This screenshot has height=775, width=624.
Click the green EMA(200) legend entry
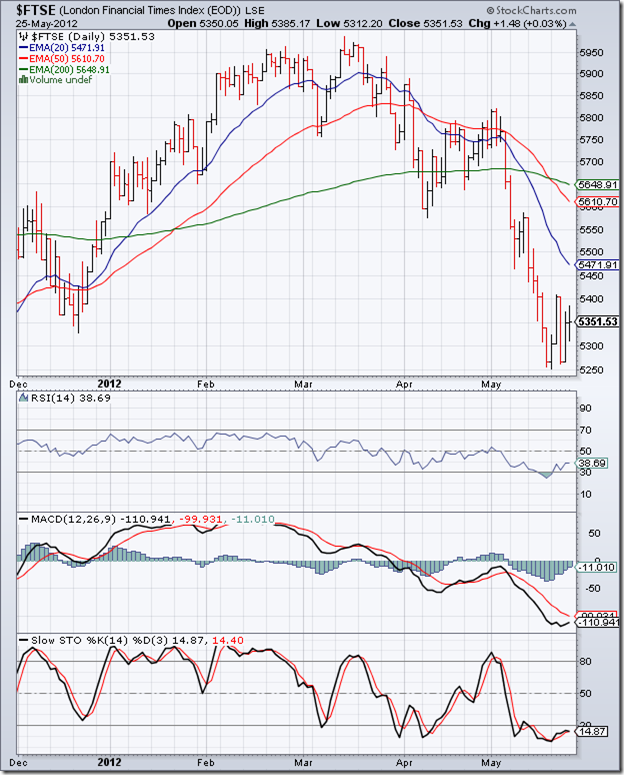pos(64,70)
